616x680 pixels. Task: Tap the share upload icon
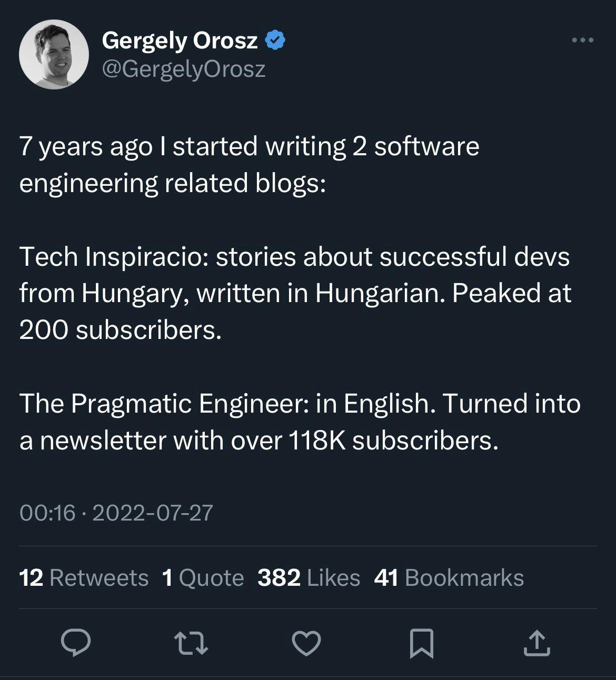point(536,643)
